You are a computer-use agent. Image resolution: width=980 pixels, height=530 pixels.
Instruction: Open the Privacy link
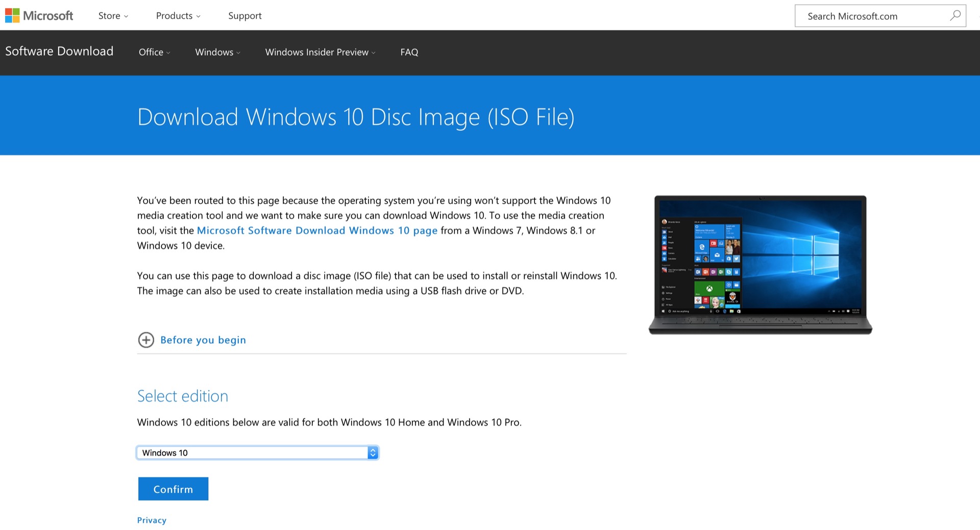pos(152,520)
